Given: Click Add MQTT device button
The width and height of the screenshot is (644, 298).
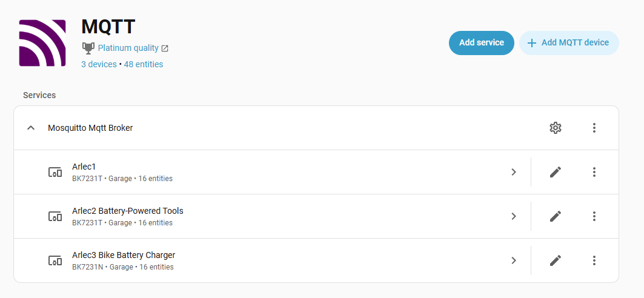Looking at the screenshot, I should [x=568, y=43].
